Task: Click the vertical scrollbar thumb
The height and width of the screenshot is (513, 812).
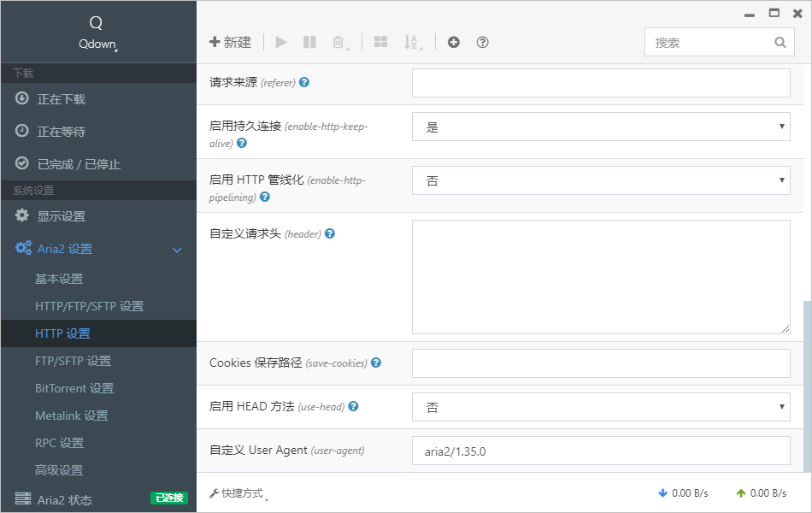Action: click(807, 386)
